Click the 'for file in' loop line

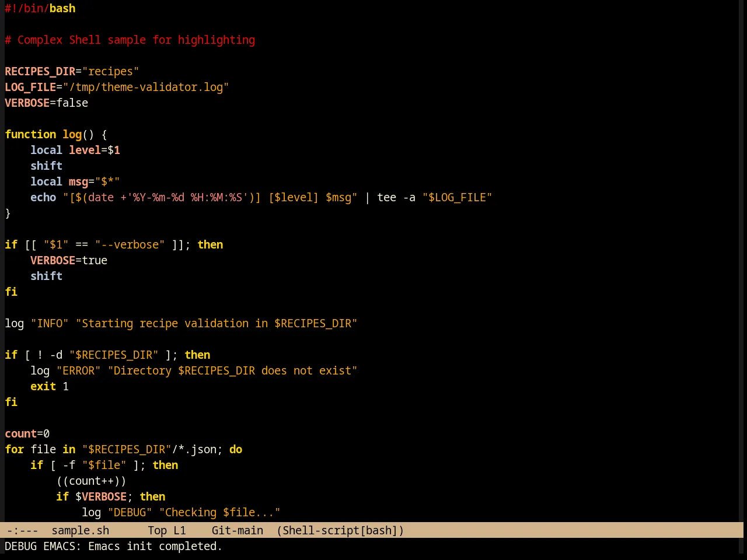[124, 449]
